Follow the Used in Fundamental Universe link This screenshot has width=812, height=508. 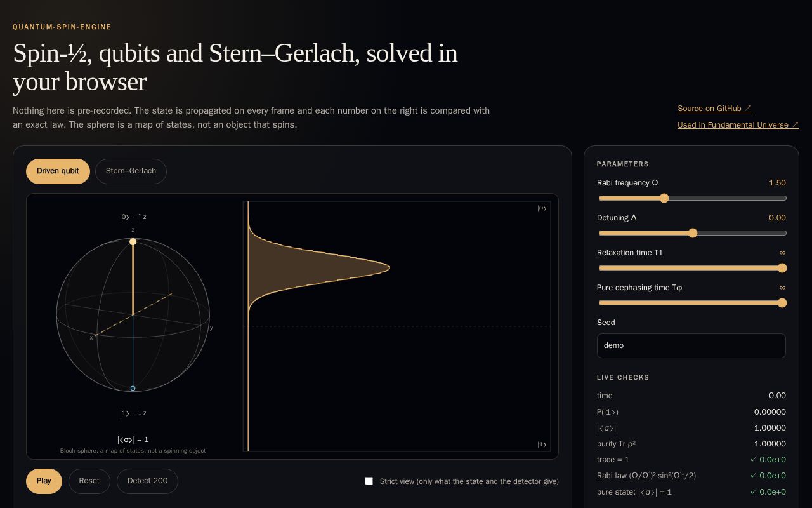click(x=738, y=125)
